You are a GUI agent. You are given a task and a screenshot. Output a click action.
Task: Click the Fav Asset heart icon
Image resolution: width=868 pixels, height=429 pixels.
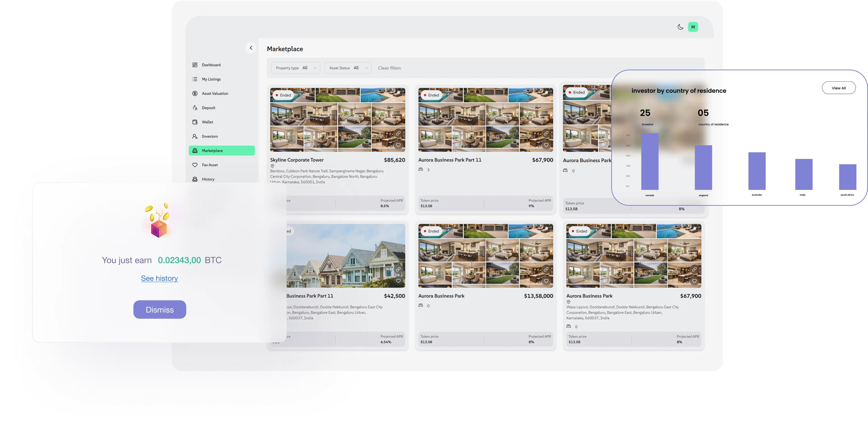(195, 165)
